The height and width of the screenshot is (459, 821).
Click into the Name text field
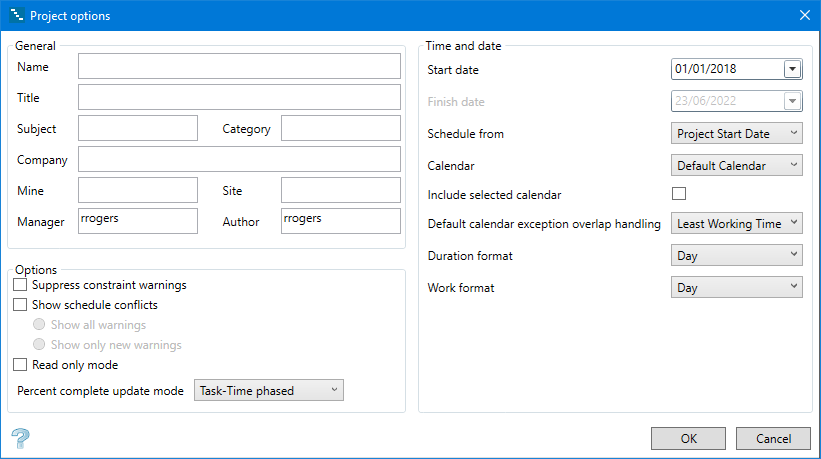239,67
